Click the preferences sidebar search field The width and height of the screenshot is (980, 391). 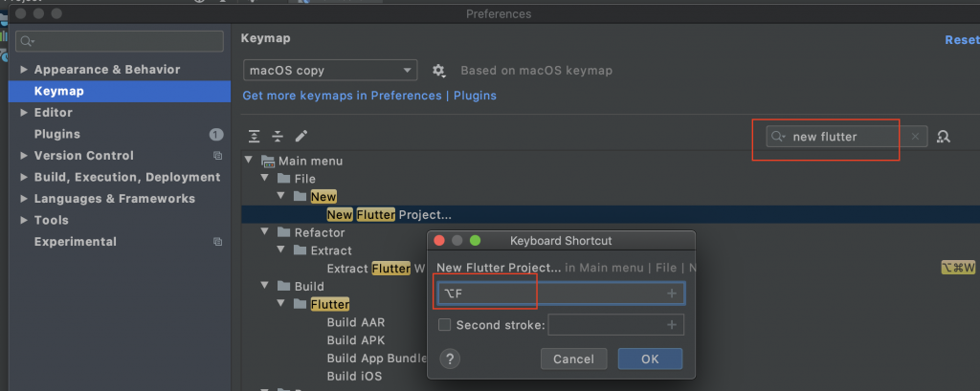coord(120,41)
